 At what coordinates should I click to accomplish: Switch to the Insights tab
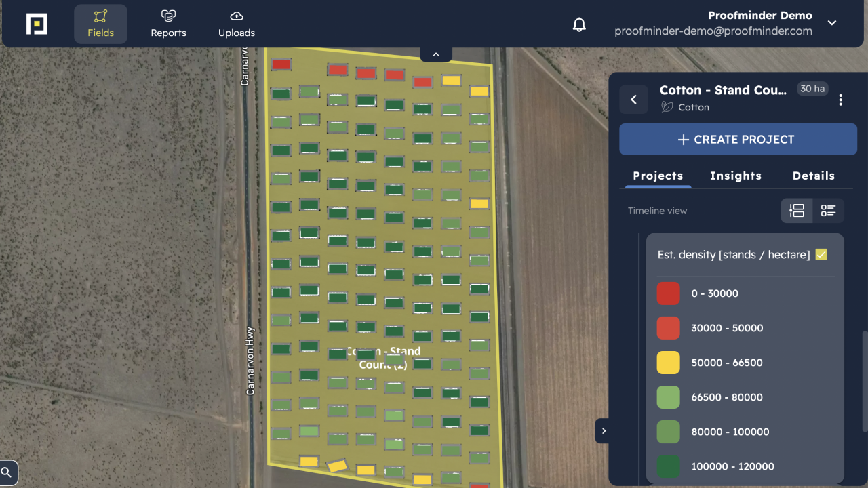tap(736, 176)
